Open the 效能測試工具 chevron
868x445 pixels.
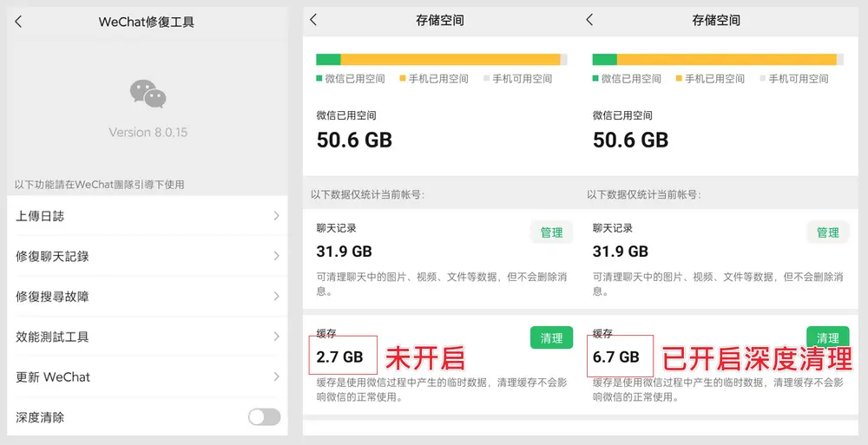(x=276, y=337)
